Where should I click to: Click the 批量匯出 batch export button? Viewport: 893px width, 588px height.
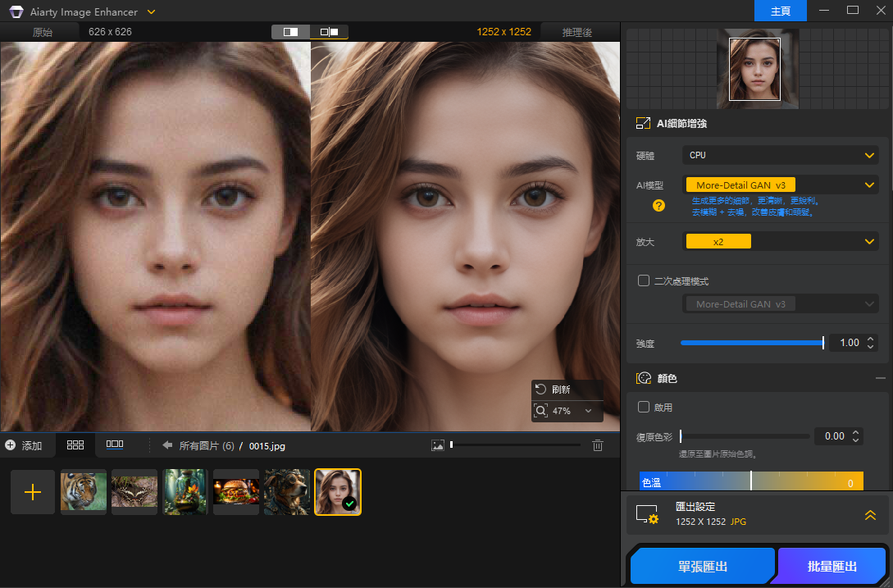(831, 567)
